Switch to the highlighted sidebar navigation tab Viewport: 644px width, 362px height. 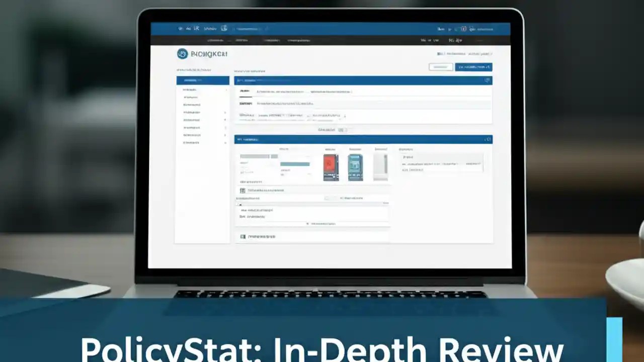pyautogui.click(x=202, y=80)
